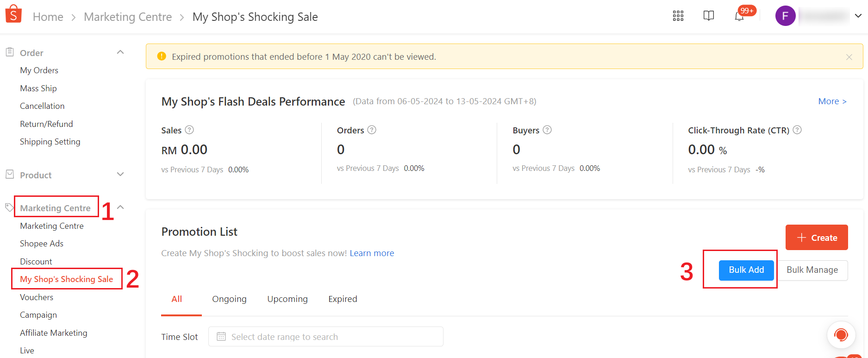Click the Order clipboard sidebar icon
This screenshot has height=358, width=868.
(10, 52)
